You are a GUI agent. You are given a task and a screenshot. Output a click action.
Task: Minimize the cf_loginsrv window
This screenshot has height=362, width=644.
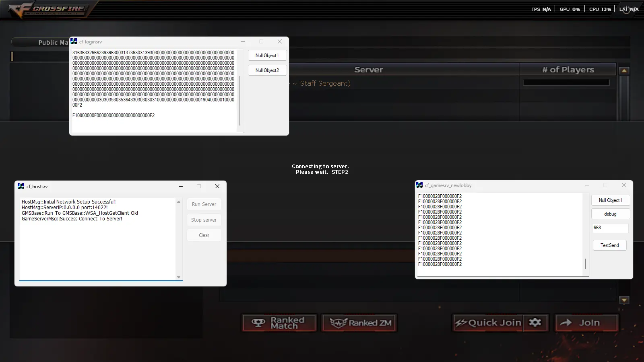tap(243, 41)
